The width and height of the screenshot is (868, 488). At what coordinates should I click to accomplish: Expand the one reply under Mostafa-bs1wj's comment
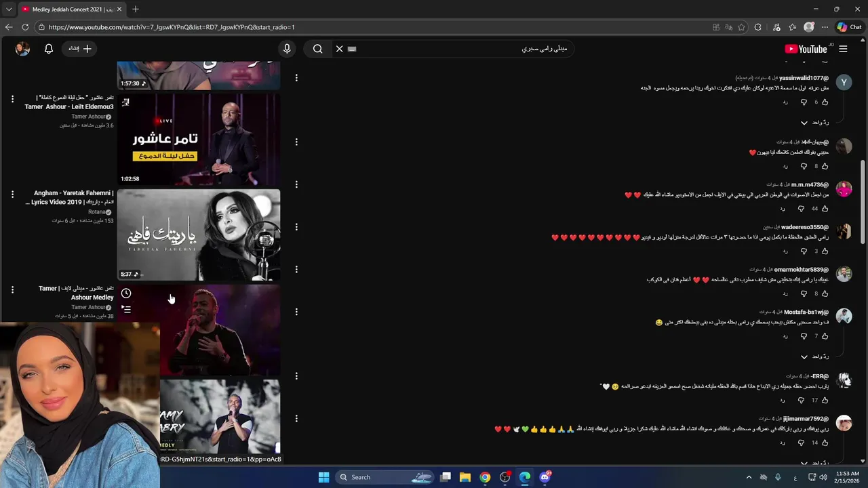[x=815, y=357]
